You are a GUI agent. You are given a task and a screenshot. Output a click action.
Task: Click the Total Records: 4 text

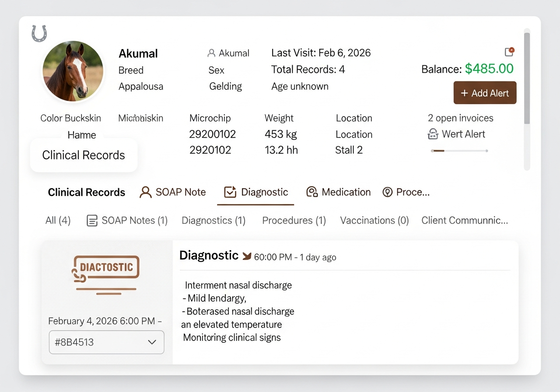tap(308, 70)
